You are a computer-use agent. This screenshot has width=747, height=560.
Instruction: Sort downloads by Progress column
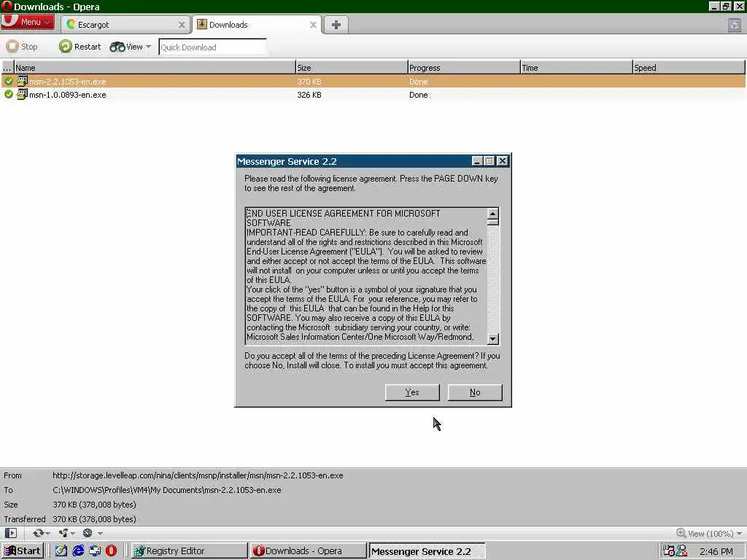(464, 68)
